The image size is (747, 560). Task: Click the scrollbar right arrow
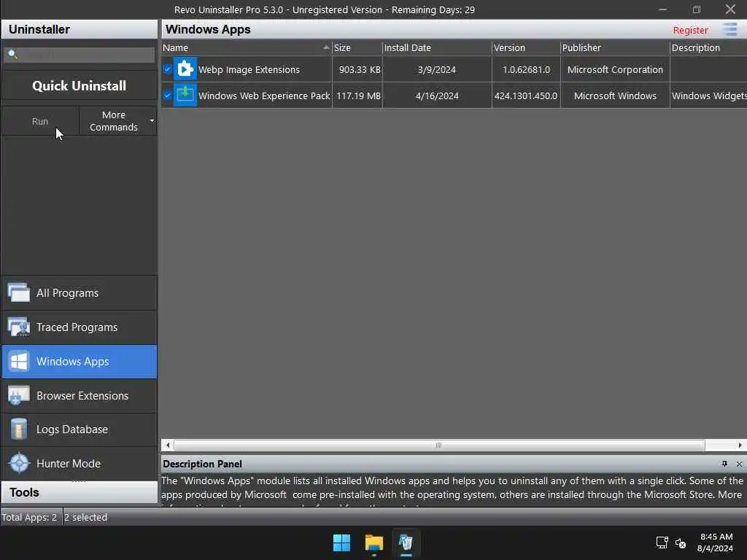(x=740, y=446)
